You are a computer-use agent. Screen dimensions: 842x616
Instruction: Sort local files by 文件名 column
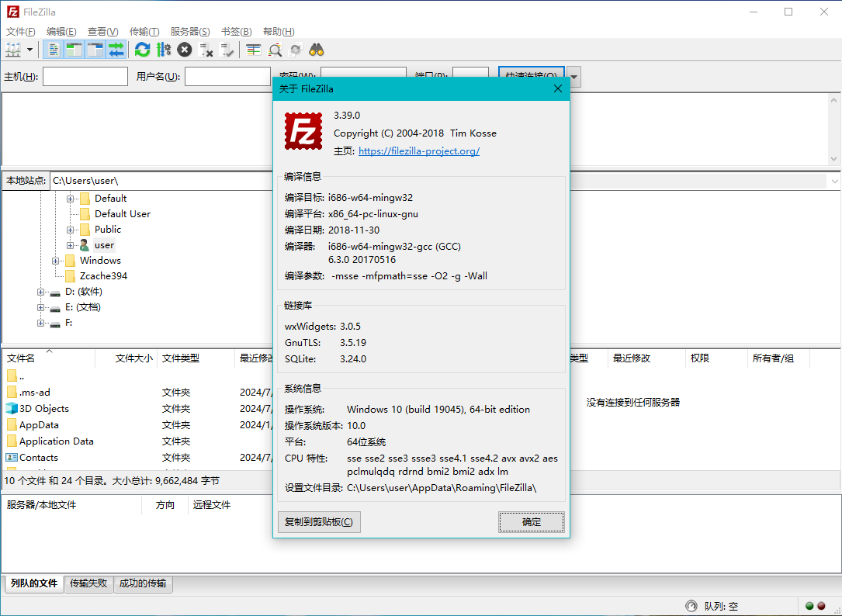(x=49, y=358)
